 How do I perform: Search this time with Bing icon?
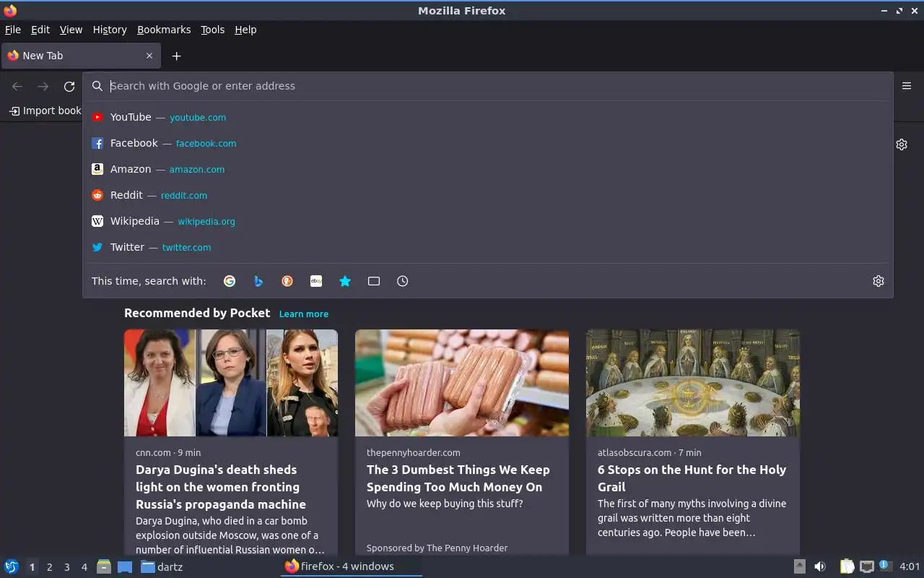coord(258,281)
